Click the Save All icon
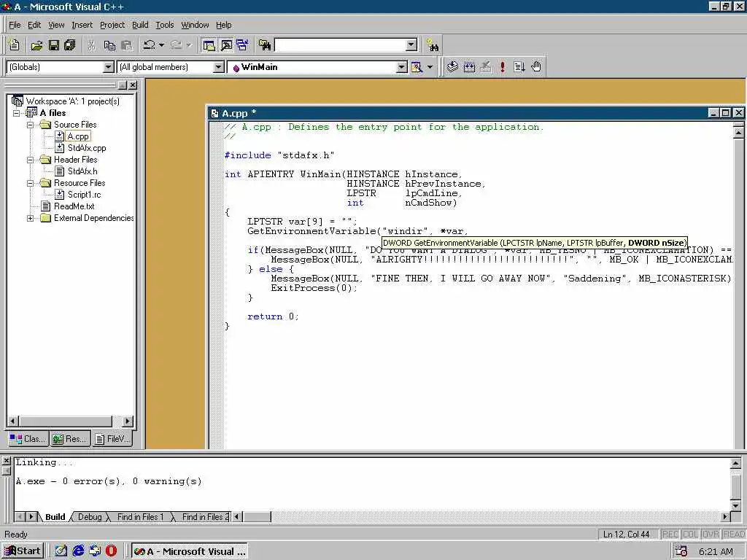The height and width of the screenshot is (560, 747). (70, 45)
